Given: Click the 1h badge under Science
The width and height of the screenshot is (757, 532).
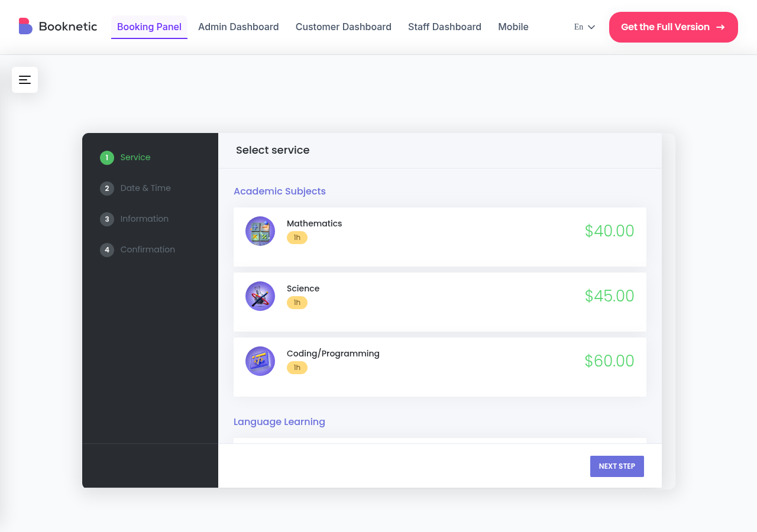Looking at the screenshot, I should (x=297, y=303).
